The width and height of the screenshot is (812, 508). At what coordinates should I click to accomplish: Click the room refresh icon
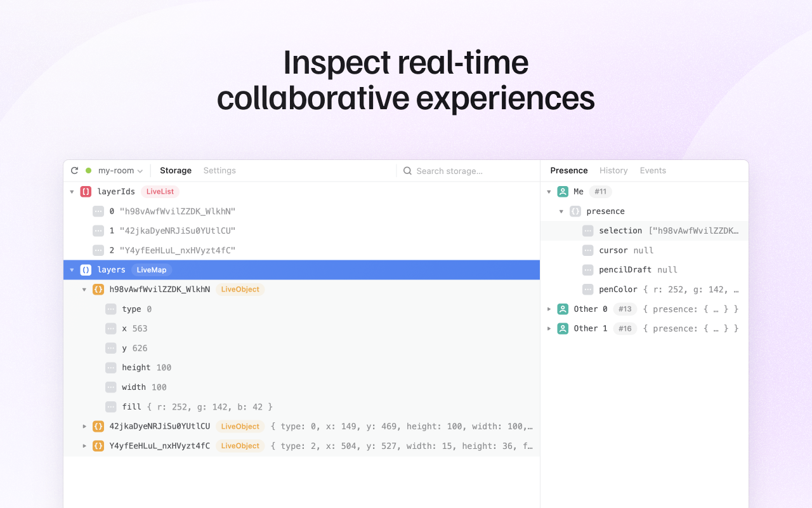(75, 170)
